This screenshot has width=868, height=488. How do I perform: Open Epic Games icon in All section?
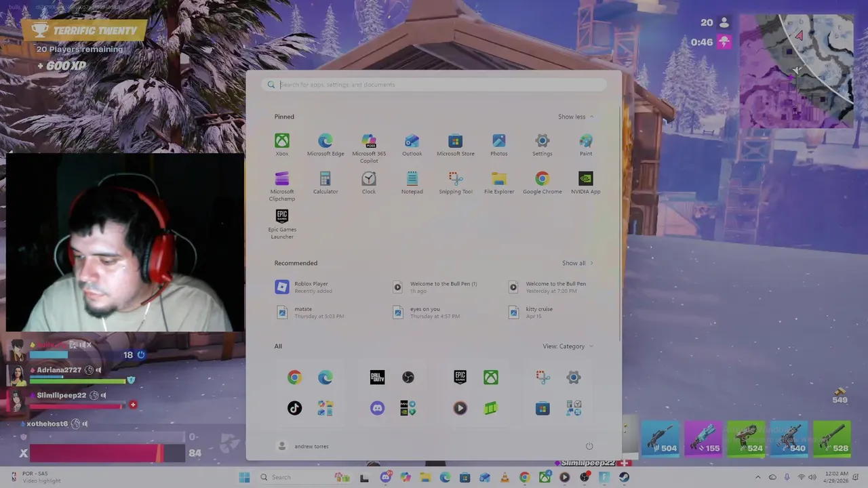pos(460,377)
